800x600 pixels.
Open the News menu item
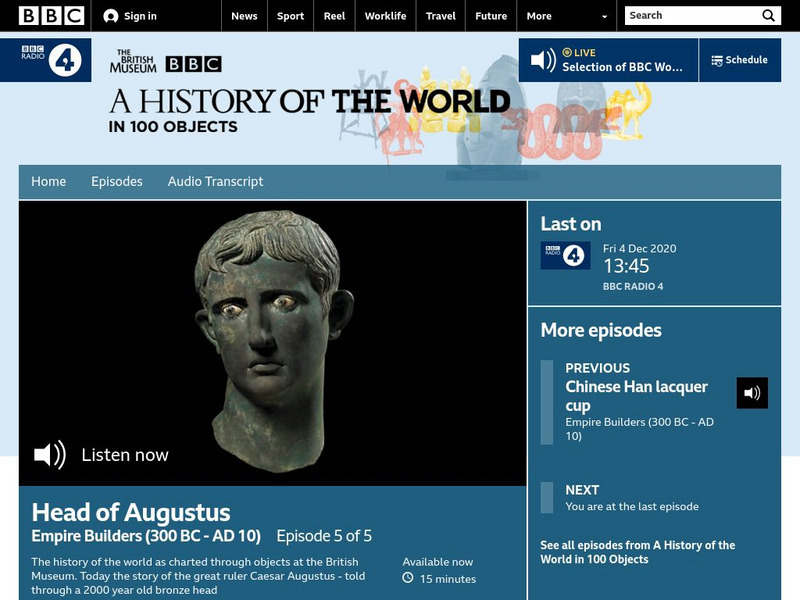243,16
